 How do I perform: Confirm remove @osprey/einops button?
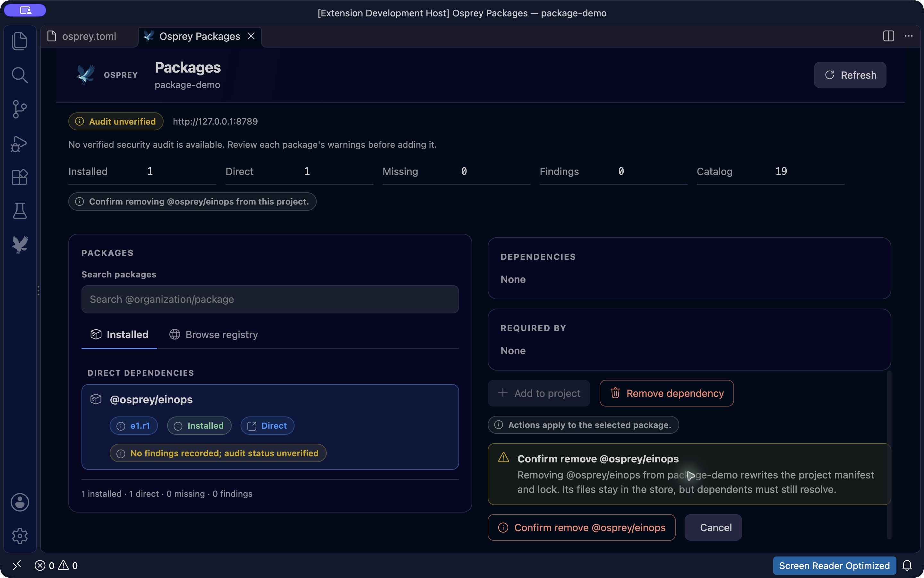pos(581,528)
